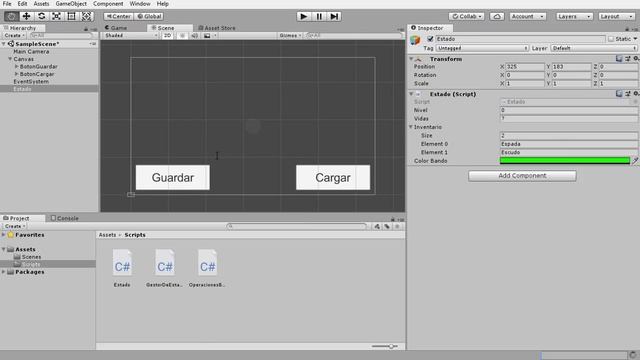Click the Position X field
Viewport: 640px width, 360px height.
tap(525, 67)
